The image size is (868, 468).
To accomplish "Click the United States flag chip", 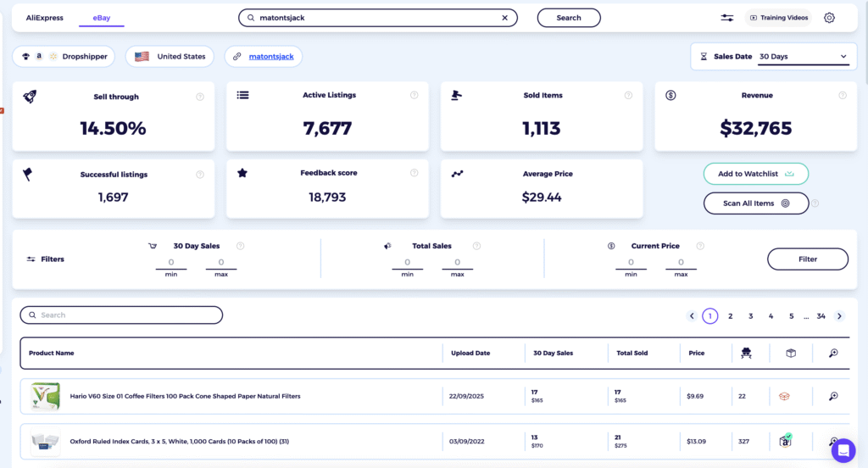I will (170, 57).
